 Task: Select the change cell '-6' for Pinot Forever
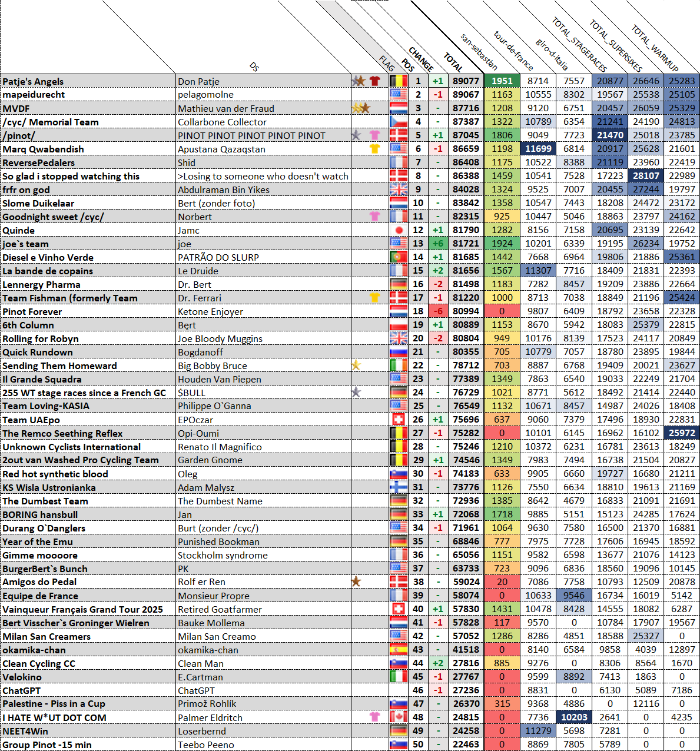pos(437,311)
